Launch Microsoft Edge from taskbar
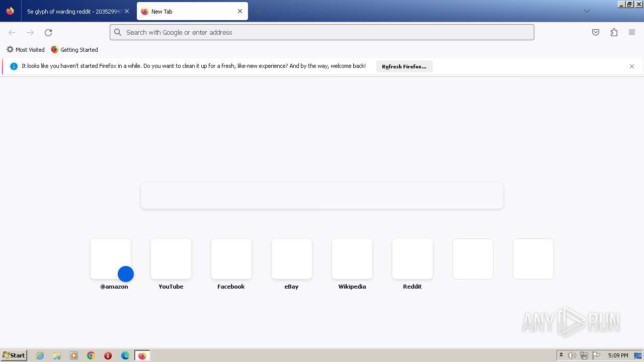This screenshot has height=362, width=644. tap(125, 355)
